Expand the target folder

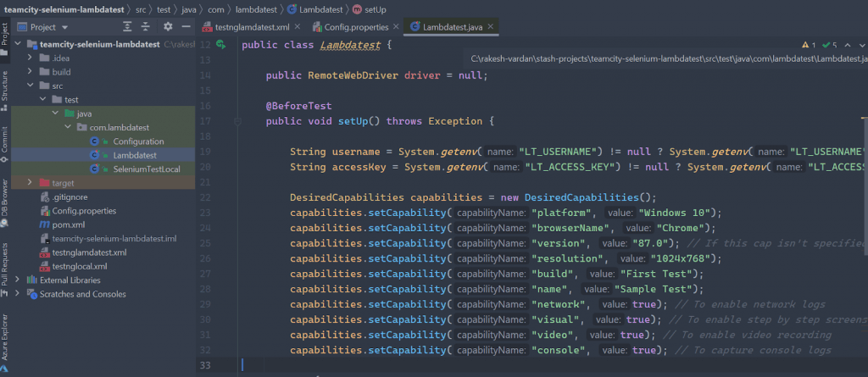(31, 182)
